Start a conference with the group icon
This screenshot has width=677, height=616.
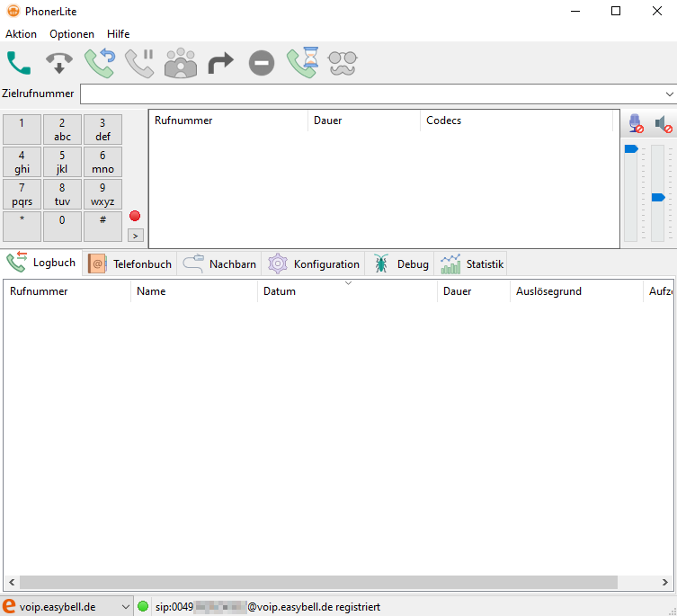[180, 62]
